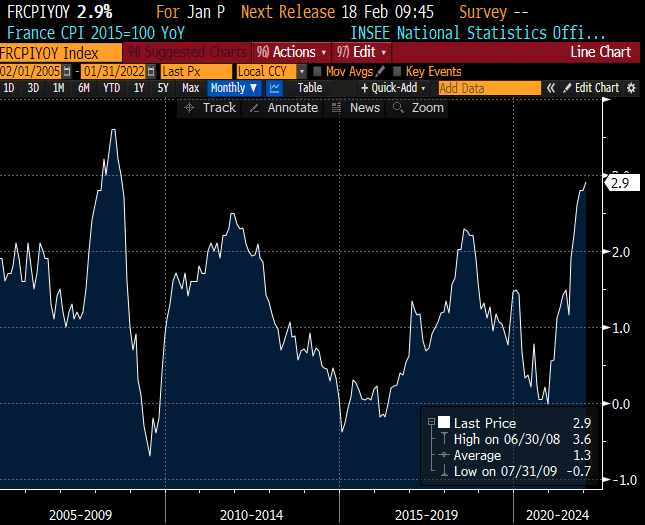This screenshot has height=525, width=645.
Task: Select the YTD time range
Action: [111, 88]
